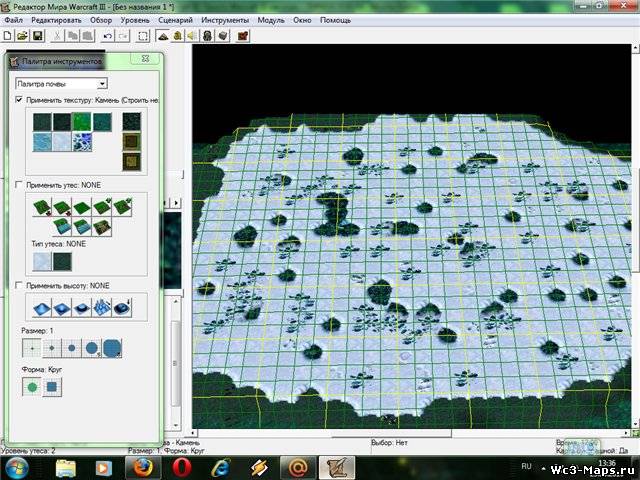Click the Save map toolbar icon
The width and height of the screenshot is (640, 480).
pos(37,36)
